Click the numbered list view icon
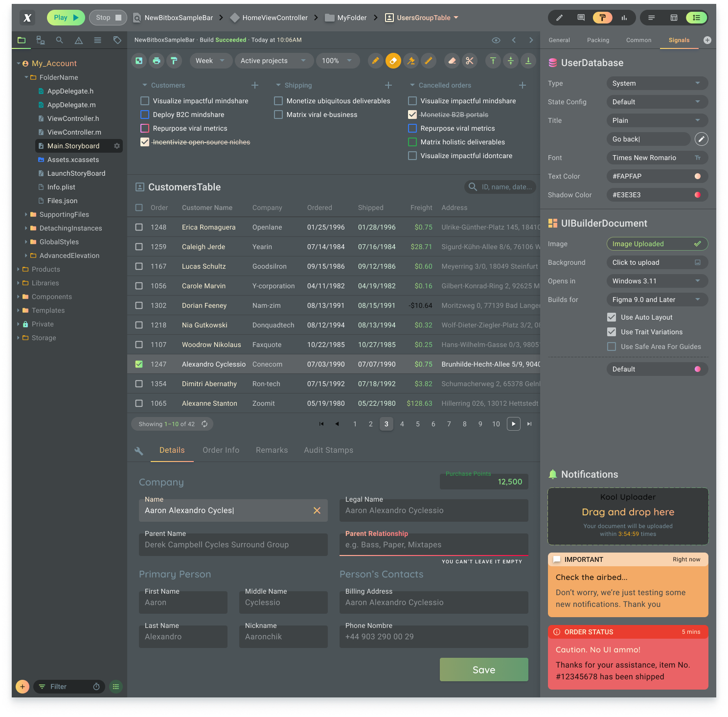 [x=696, y=18]
